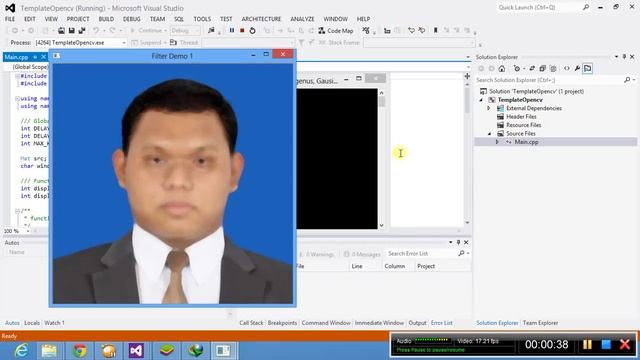Pause the screen recording
640x360 pixels.
[587, 344]
